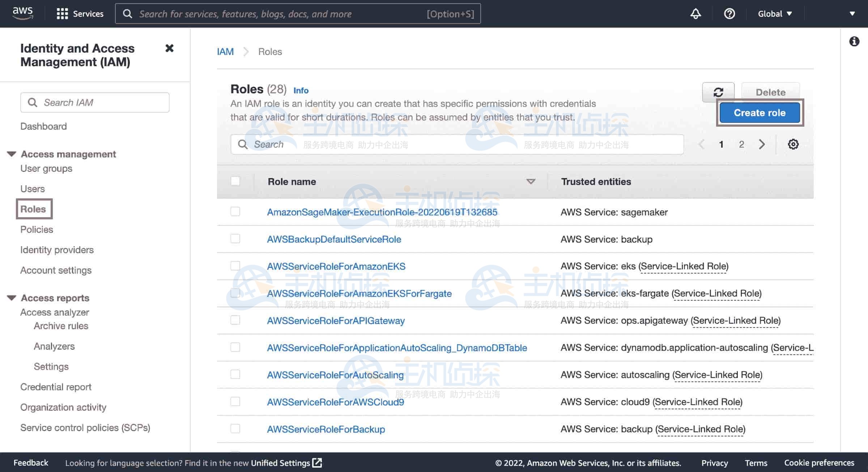Click the help question mark icon
This screenshot has width=868, height=472.
pos(729,14)
